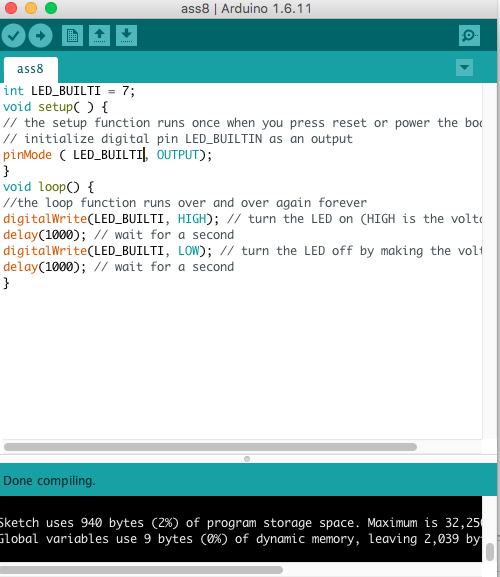Click the 'Done compiling.' status message

[x=49, y=481]
